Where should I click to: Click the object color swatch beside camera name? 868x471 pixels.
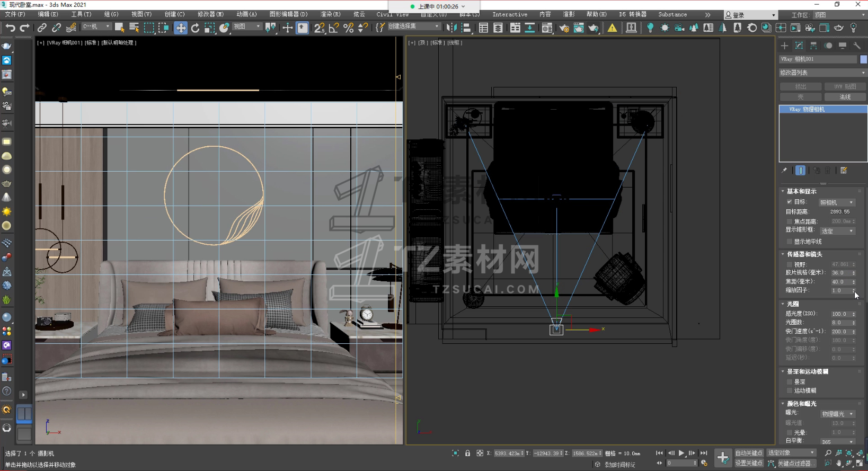click(863, 59)
